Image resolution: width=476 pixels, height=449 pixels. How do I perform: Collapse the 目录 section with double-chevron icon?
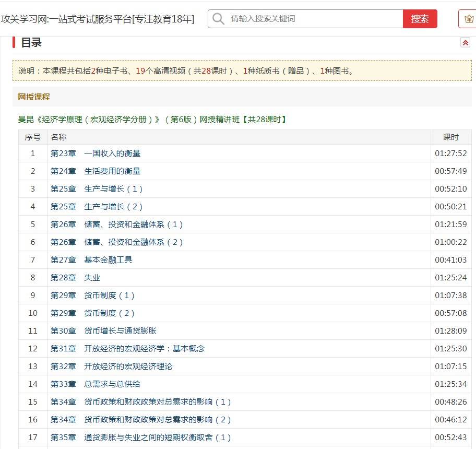click(465, 43)
